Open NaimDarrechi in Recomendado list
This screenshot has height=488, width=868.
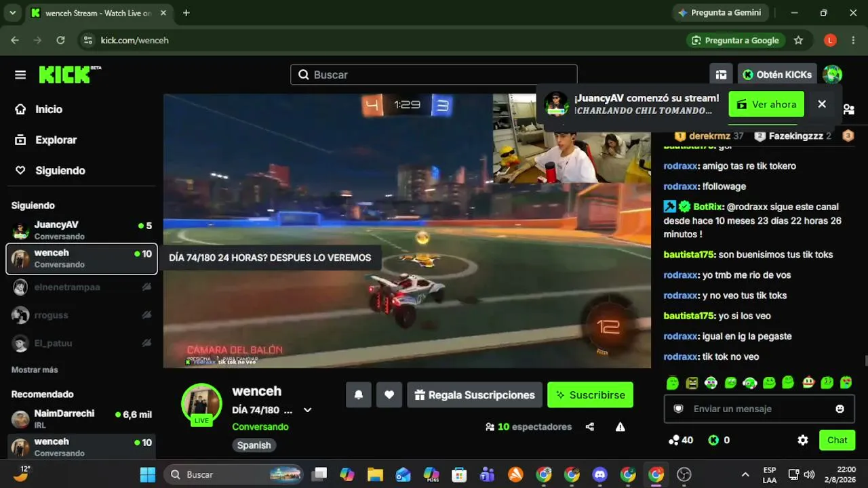tap(81, 419)
